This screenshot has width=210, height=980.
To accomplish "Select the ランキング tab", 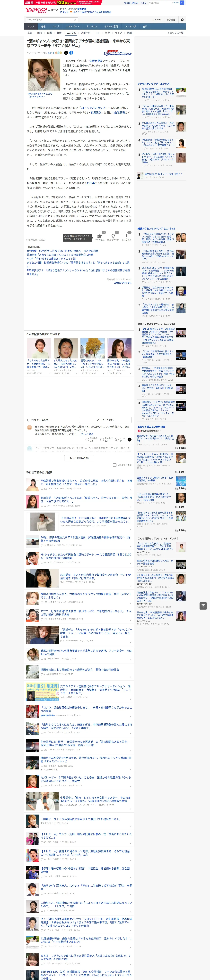I will (x=130, y=27).
